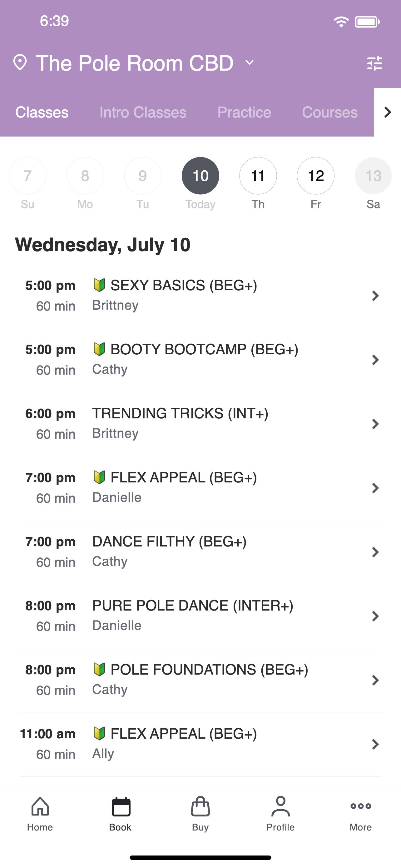Viewport: 401px width, 868px height.
Task: Open the filter settings sliders icon
Action: point(374,63)
